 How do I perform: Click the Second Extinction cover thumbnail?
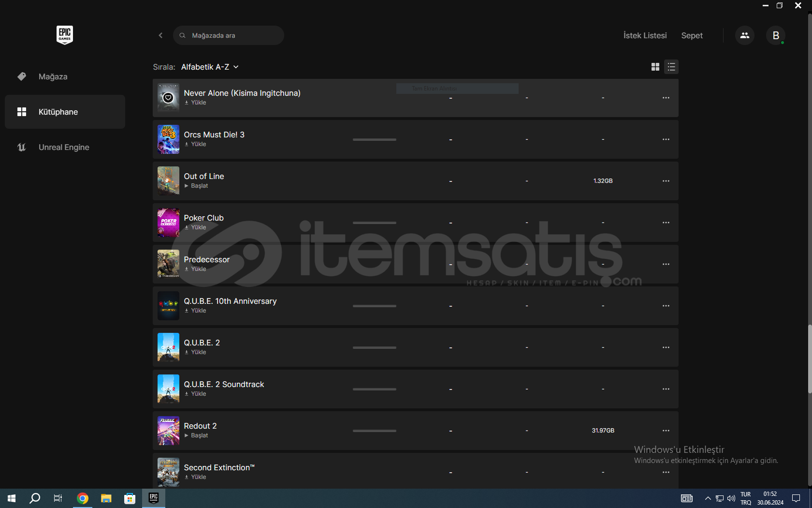click(x=168, y=472)
